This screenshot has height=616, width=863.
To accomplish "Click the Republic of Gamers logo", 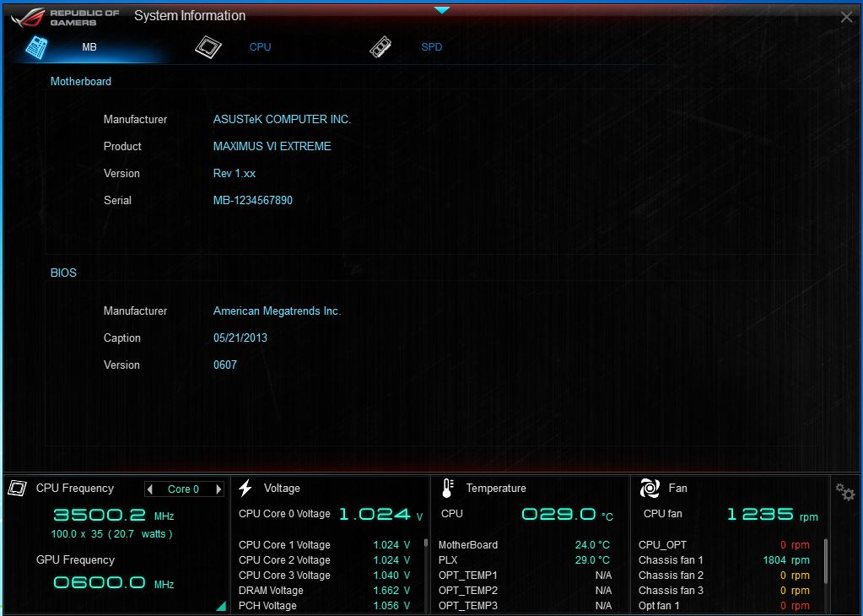I will pos(66,18).
